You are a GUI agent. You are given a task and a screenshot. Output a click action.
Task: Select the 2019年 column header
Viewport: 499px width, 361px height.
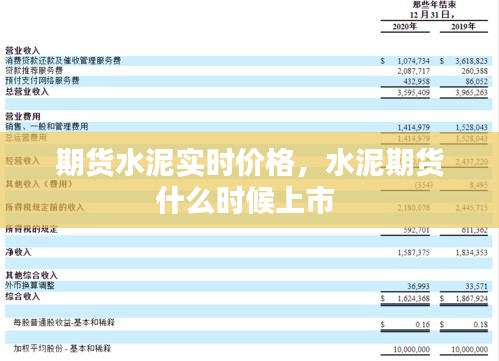pyautogui.click(x=463, y=26)
